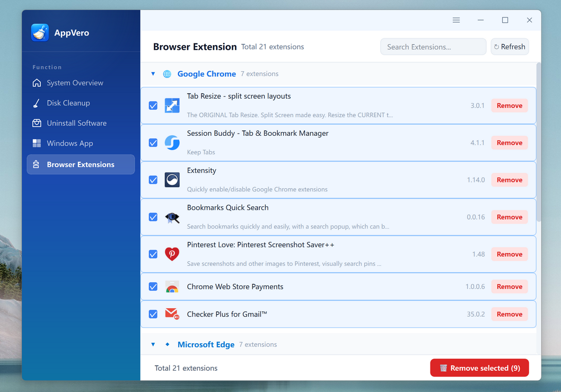The width and height of the screenshot is (561, 392).
Task: Toggle the Bookmarks Quick Search checkbox
Action: [x=153, y=217]
